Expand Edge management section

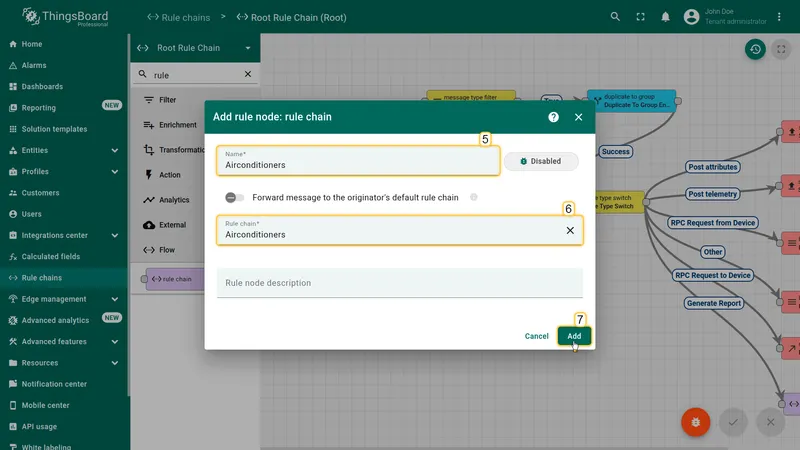64,299
